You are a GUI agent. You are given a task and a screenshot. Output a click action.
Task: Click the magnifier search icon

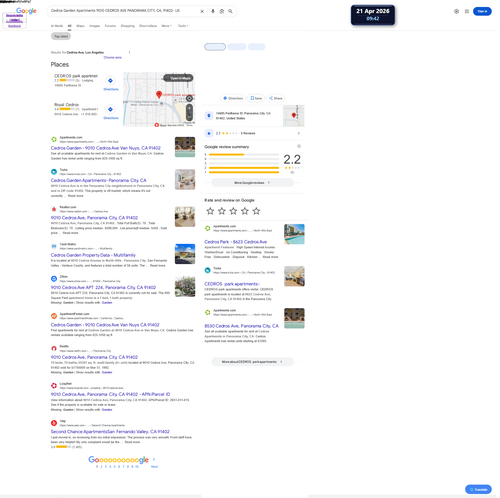click(x=230, y=11)
